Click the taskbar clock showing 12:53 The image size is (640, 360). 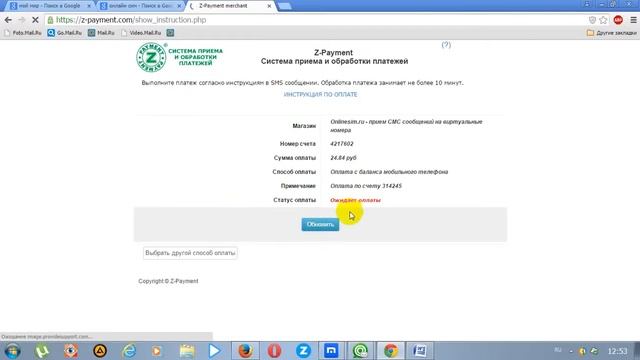pyautogui.click(x=618, y=351)
